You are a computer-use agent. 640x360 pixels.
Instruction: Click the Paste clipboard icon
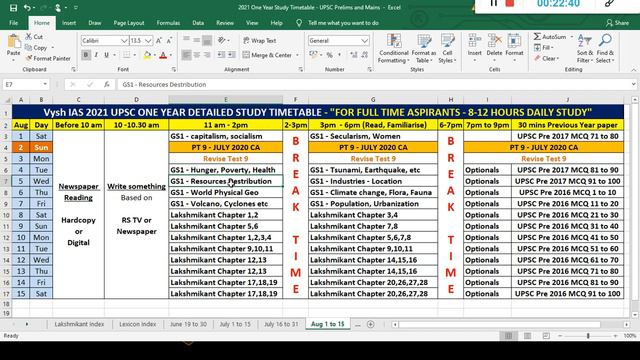[13, 42]
